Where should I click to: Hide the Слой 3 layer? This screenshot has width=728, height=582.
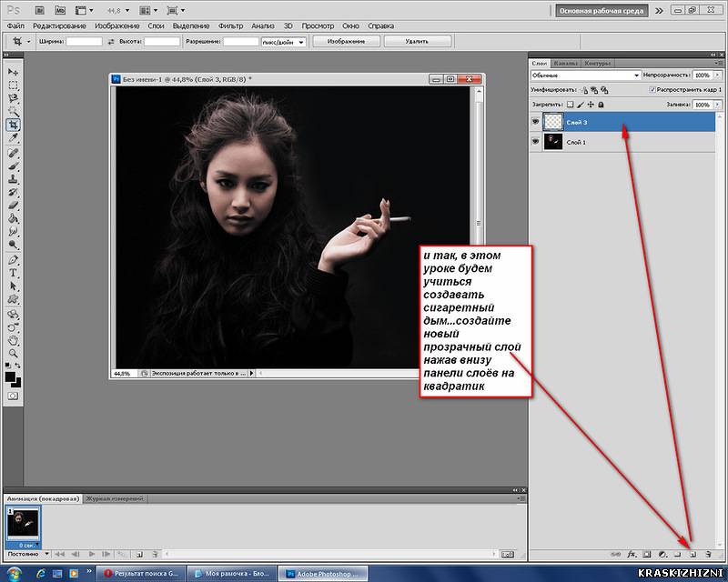(x=535, y=122)
